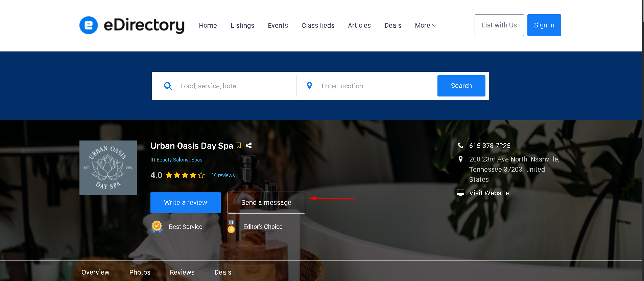Click the Best Service badge icon
Viewport: 644px width, 281px height.
(157, 226)
